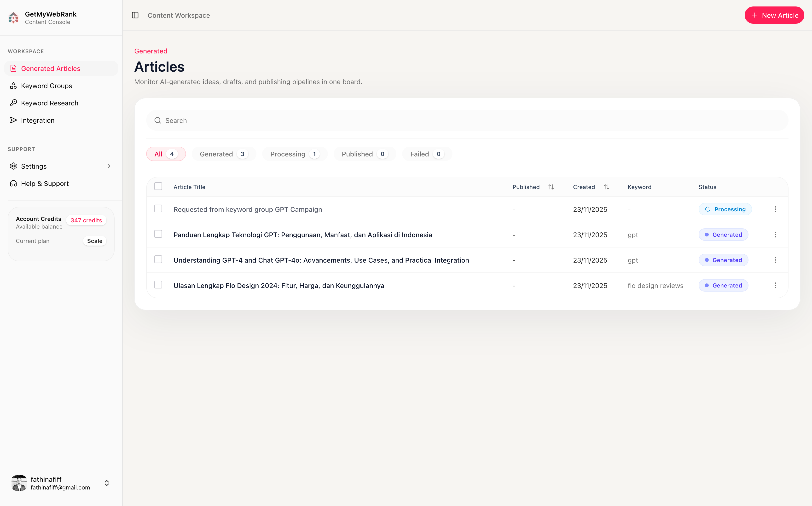Switch to the Generated filter tab

coord(223,154)
